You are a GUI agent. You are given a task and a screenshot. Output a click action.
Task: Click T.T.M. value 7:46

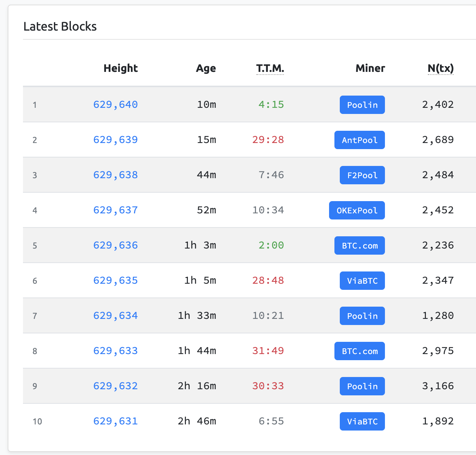pyautogui.click(x=271, y=175)
